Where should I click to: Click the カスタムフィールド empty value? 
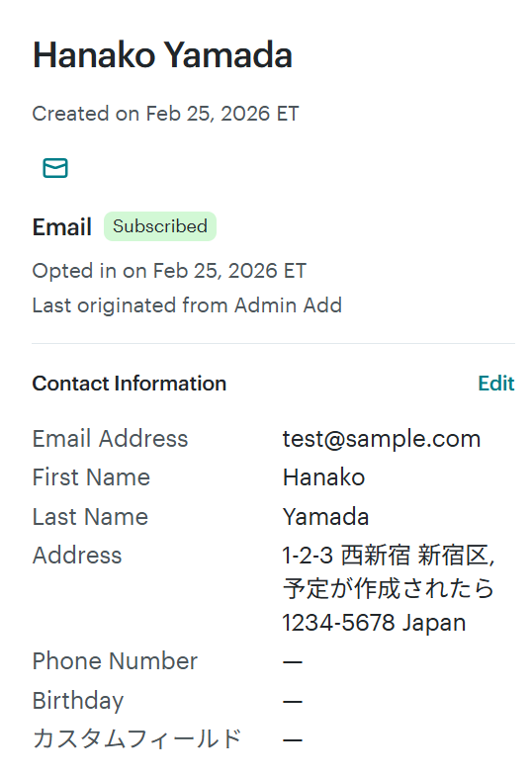[293, 739]
